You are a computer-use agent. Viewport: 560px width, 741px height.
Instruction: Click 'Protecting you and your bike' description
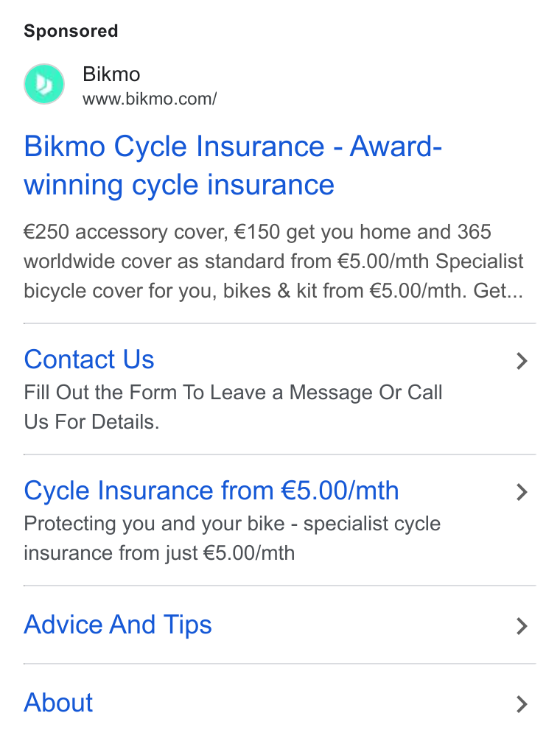click(232, 538)
